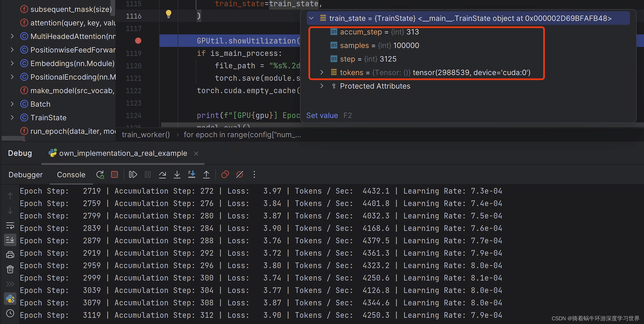Click the Rerun debug icon

pyautogui.click(x=100, y=175)
